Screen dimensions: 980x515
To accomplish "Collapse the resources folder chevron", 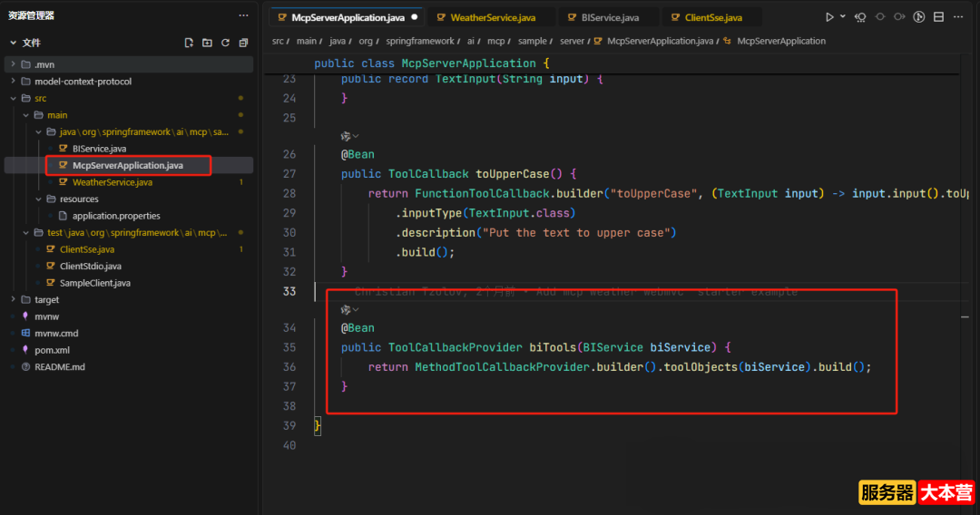I will pos(38,199).
